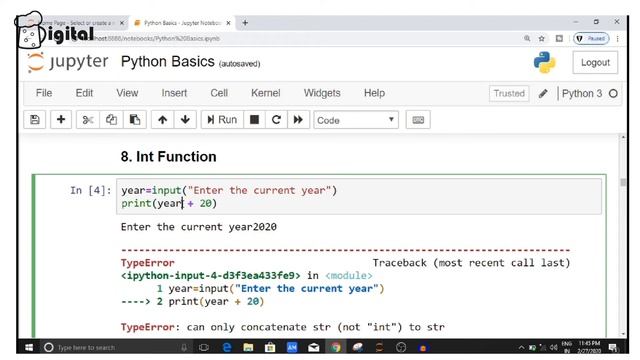Open the Edit menu
The width and height of the screenshot is (640, 360).
pos(84,93)
